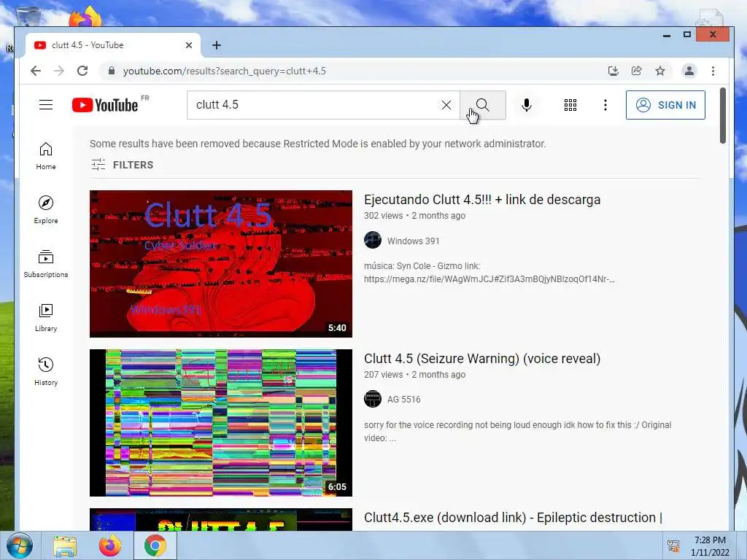Click the YouTube logo
The image size is (747, 560).
[105, 105]
